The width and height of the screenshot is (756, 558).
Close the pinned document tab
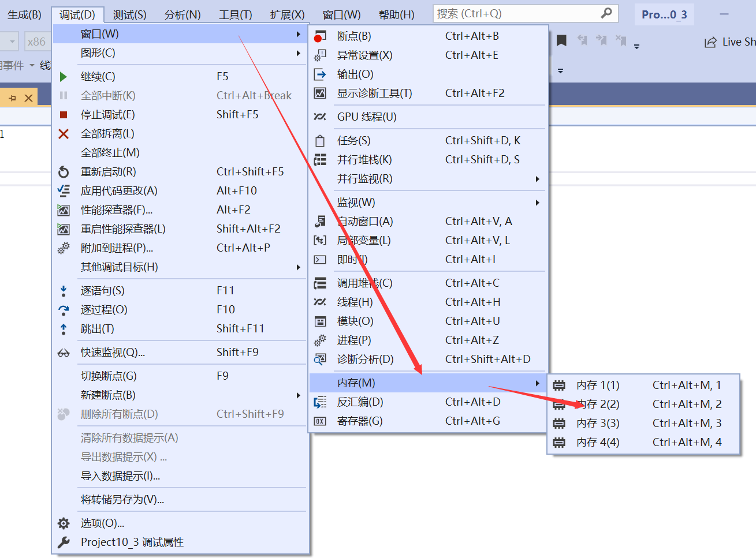[x=28, y=98]
